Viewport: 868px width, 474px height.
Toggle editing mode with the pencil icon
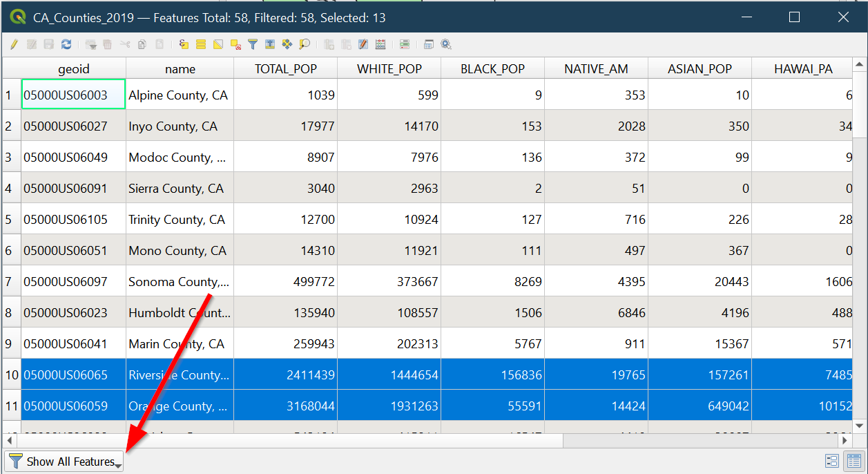pos(14,44)
